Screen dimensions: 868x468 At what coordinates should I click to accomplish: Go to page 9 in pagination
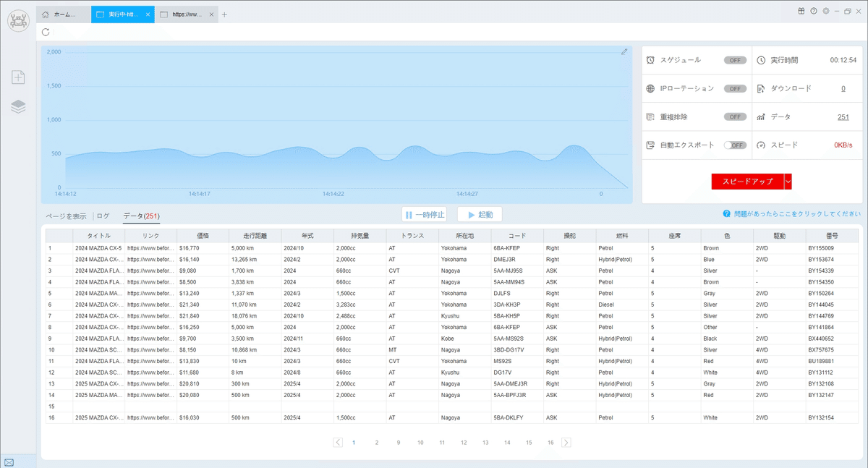[398, 442]
